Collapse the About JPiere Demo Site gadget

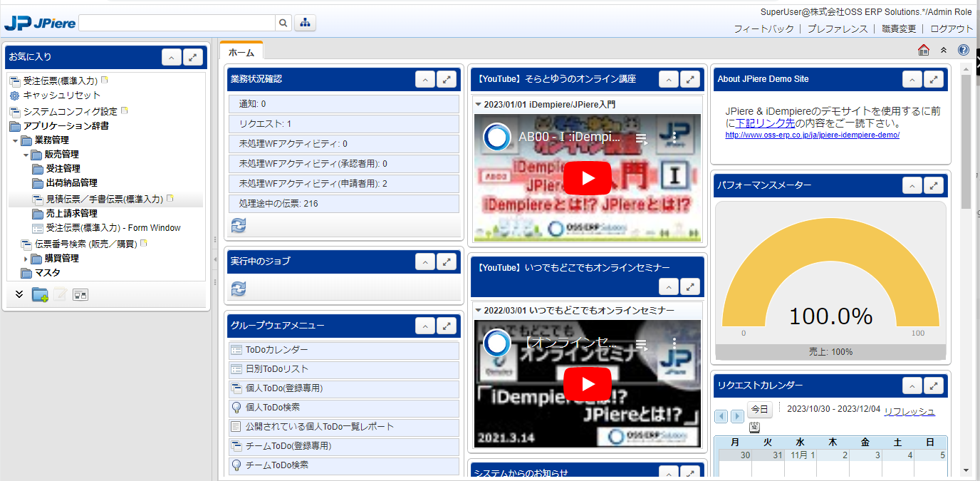coord(912,79)
